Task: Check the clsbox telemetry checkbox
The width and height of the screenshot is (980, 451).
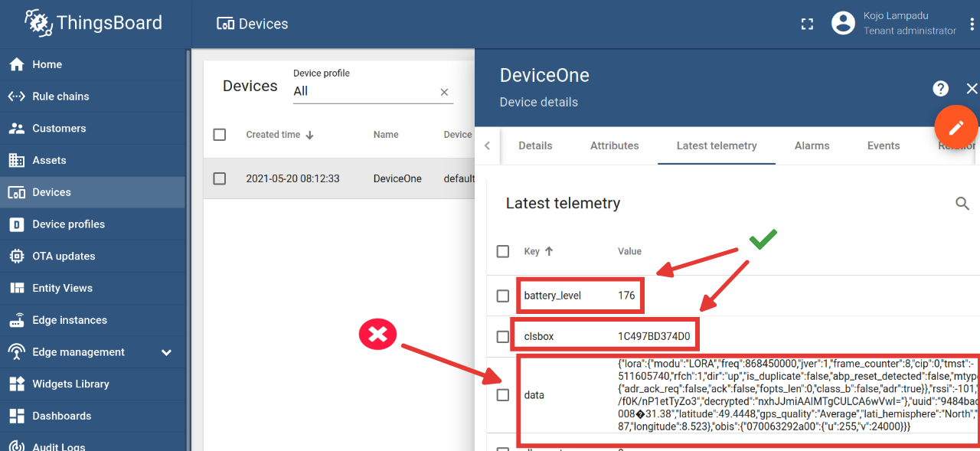Action: [x=503, y=337]
